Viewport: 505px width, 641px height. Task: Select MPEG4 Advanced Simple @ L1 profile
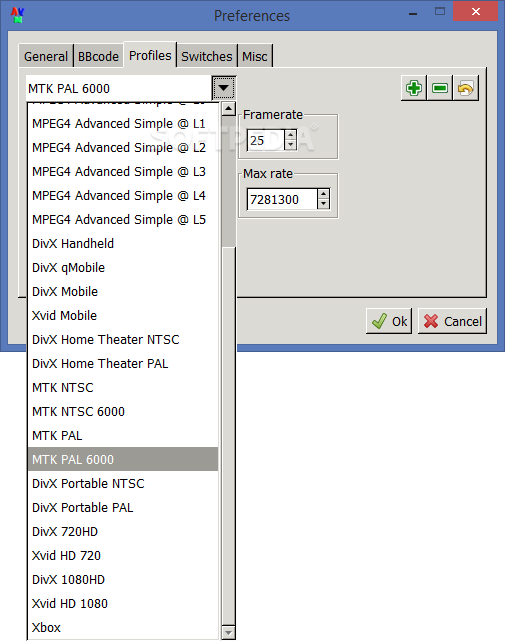123,123
